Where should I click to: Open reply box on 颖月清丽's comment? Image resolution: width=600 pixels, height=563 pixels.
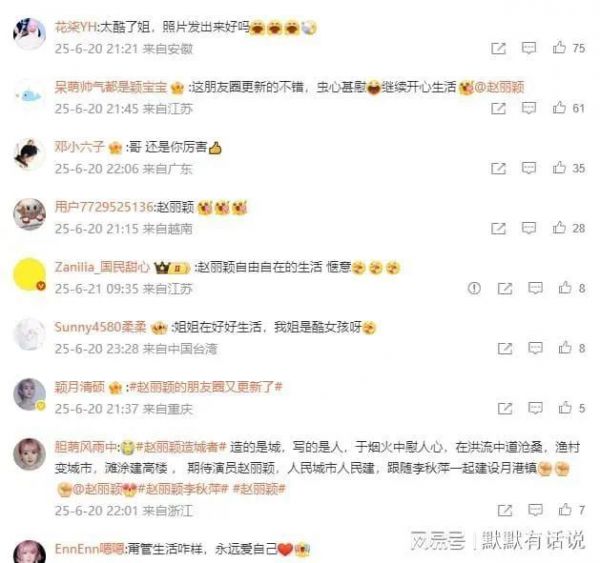tap(535, 408)
